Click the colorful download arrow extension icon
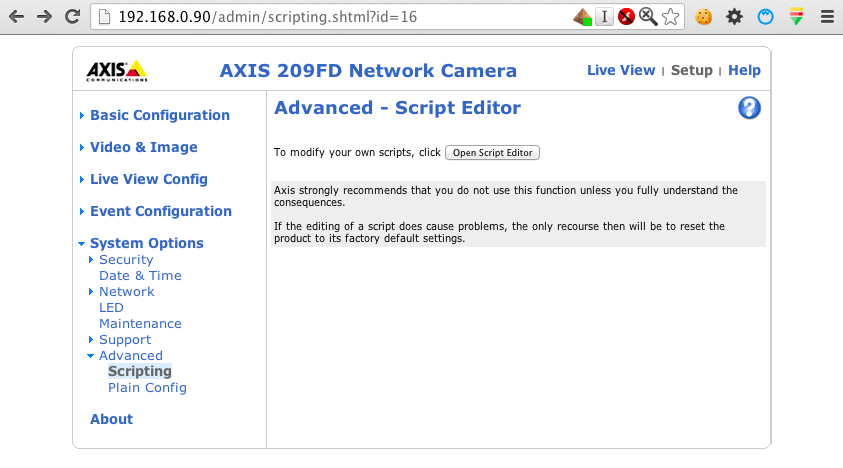The height and width of the screenshot is (468, 843). click(x=796, y=17)
